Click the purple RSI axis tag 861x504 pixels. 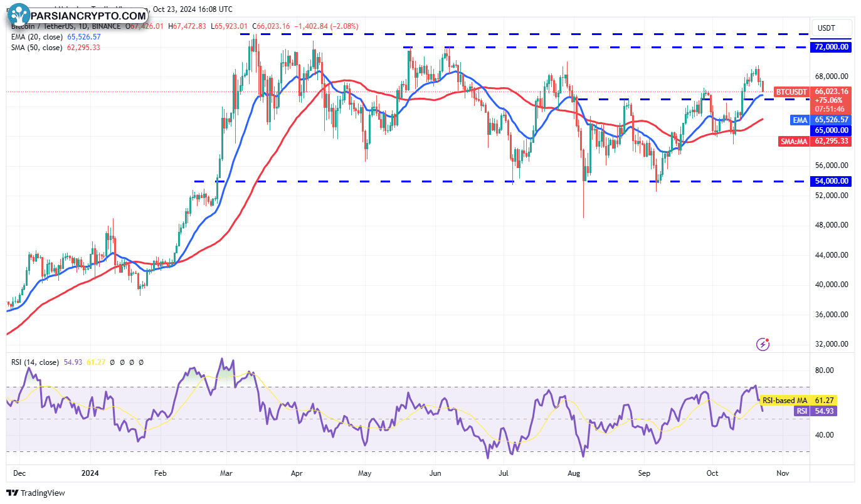coord(801,411)
